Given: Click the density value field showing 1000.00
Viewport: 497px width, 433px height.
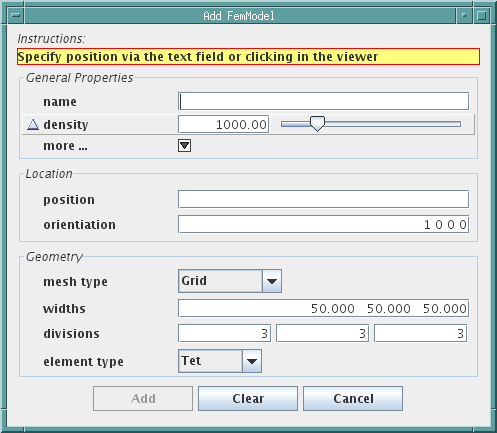Looking at the screenshot, I should [224, 124].
